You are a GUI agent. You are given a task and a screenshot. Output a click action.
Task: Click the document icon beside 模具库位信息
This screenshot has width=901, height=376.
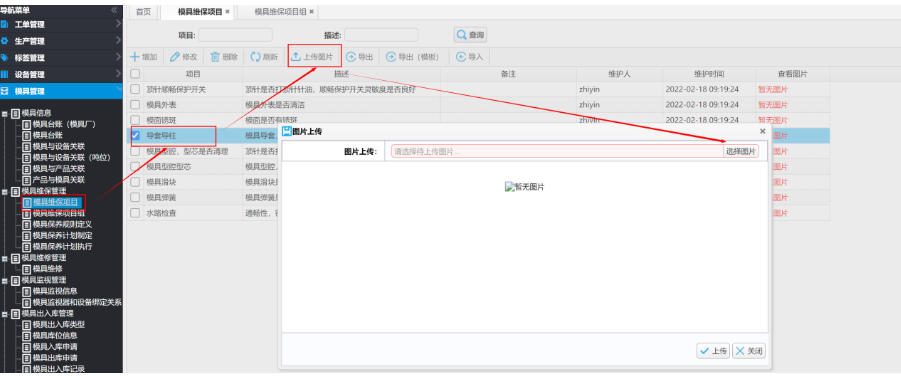26,335
